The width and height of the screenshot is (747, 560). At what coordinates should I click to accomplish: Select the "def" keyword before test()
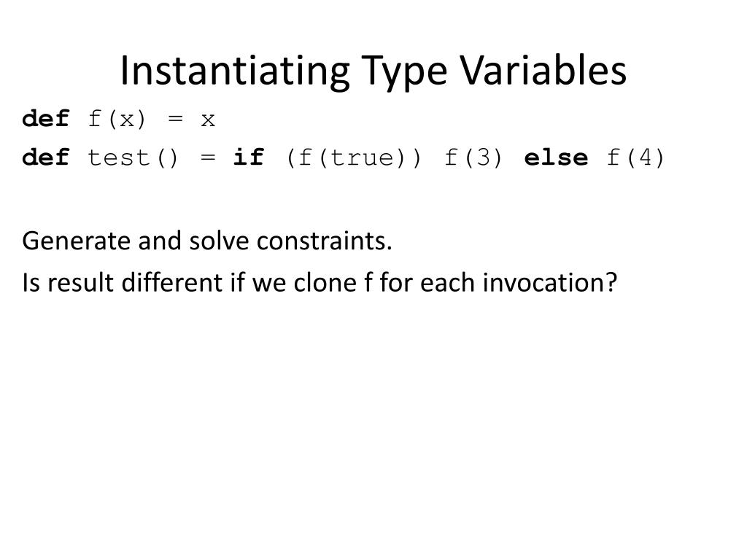click(46, 157)
